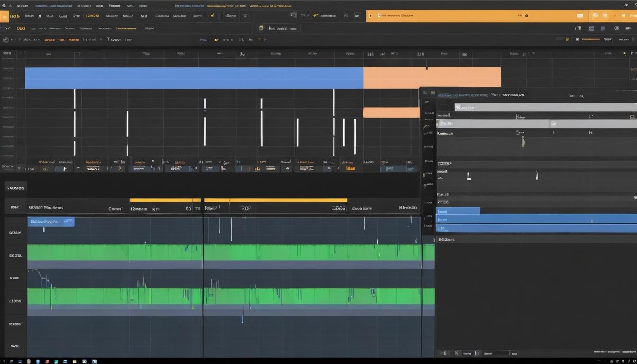Screen dimensions: 637x364
Task: Click the grid view icon in the right panel header
Action: [x=631, y=117]
